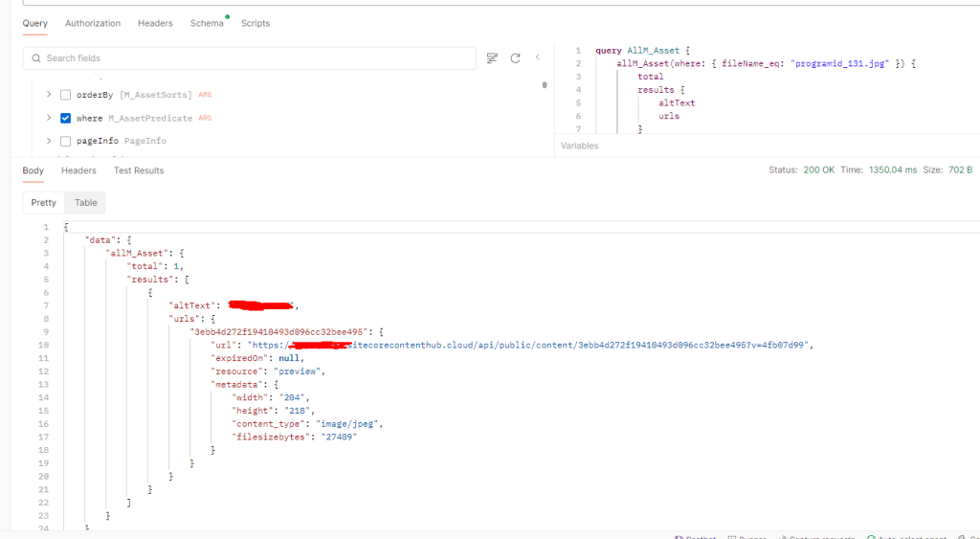
Task: Select the Pretty response view
Action: pos(44,203)
